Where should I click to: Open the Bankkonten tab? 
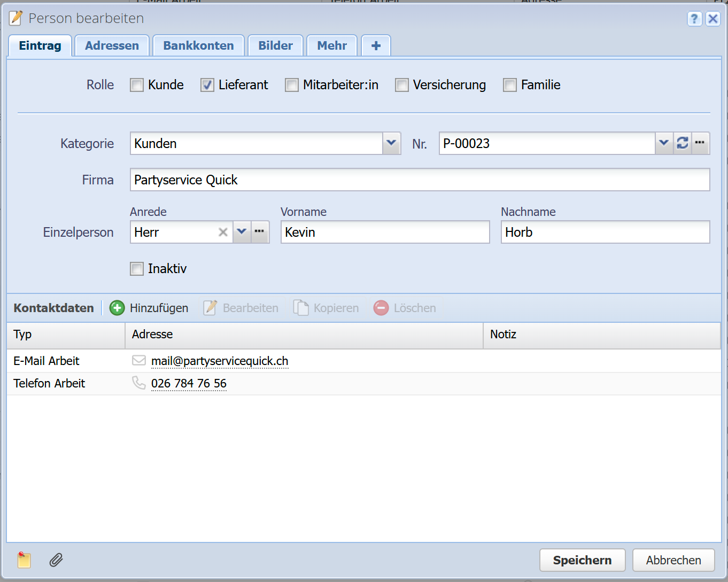point(198,45)
